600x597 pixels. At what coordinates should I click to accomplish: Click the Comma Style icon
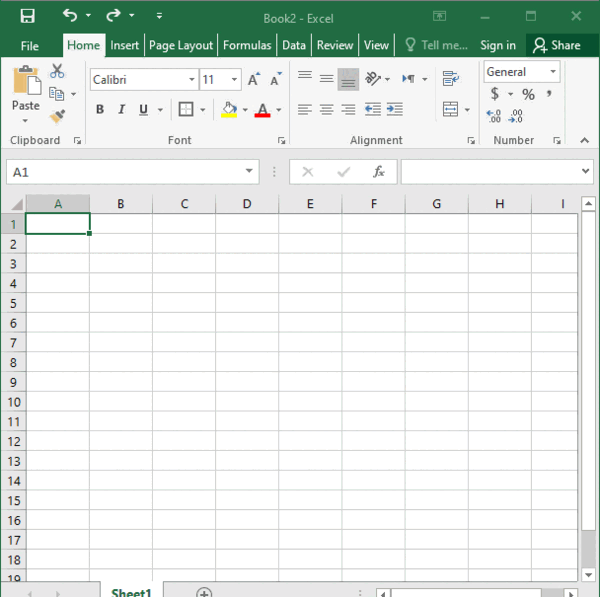tap(549, 94)
